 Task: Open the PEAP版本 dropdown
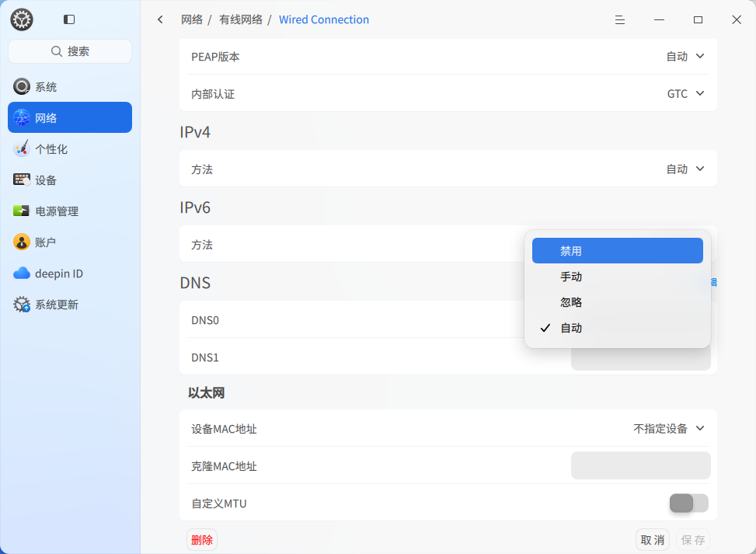coord(685,57)
